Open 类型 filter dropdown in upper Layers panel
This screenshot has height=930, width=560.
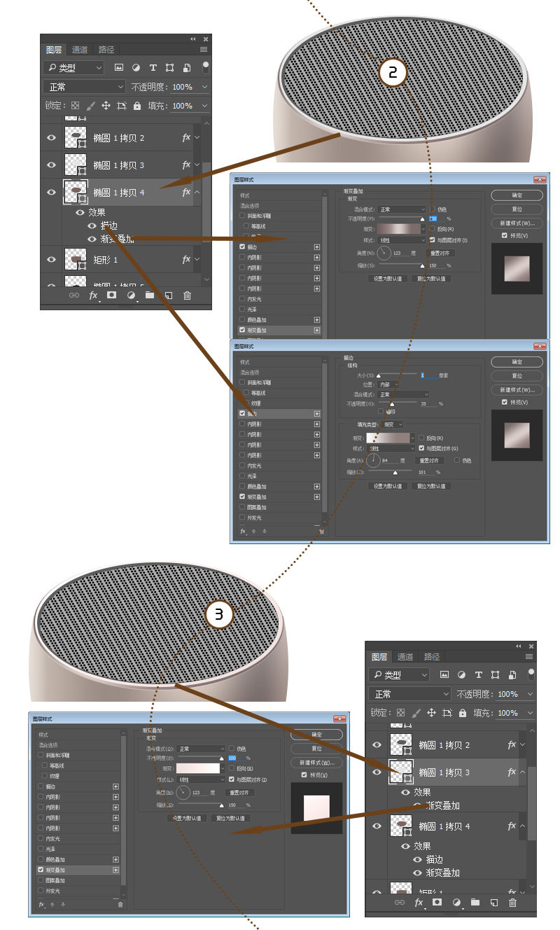click(x=73, y=68)
